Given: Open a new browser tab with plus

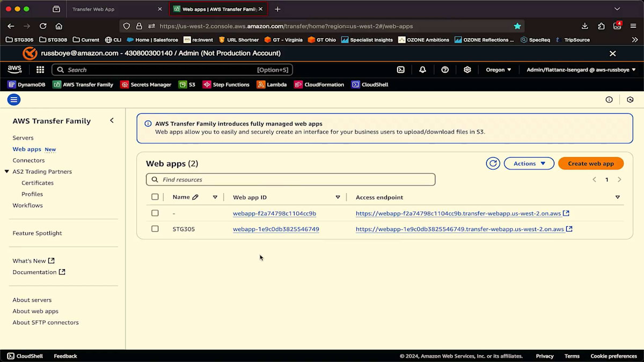Looking at the screenshot, I should (x=277, y=9).
